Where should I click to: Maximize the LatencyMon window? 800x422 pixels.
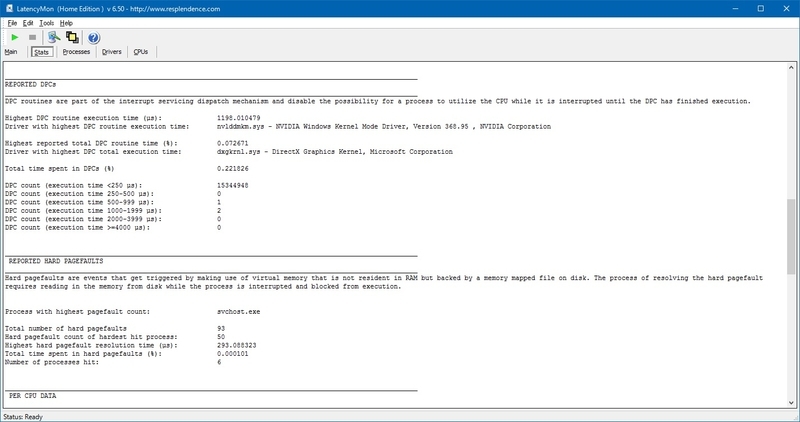(760, 8)
